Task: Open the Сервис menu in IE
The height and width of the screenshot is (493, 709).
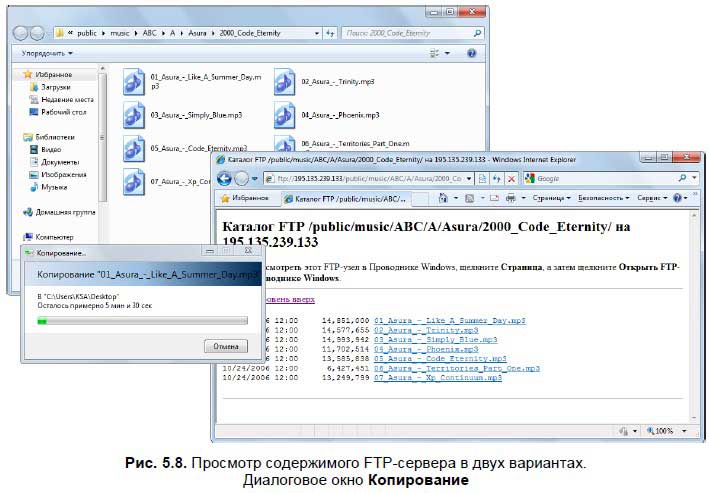Action: tap(651, 198)
